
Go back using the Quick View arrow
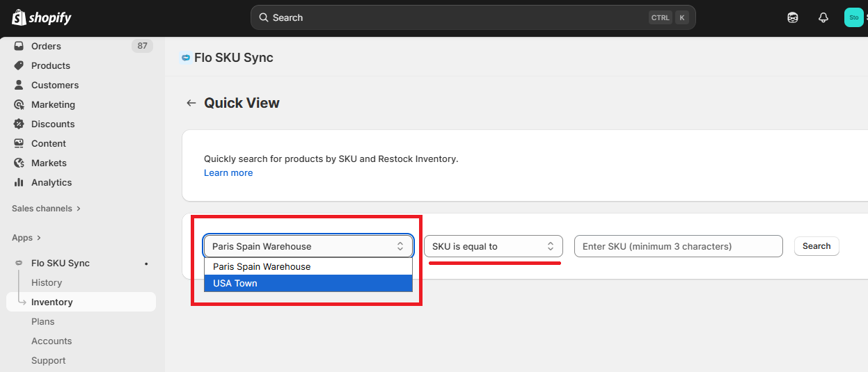click(191, 103)
